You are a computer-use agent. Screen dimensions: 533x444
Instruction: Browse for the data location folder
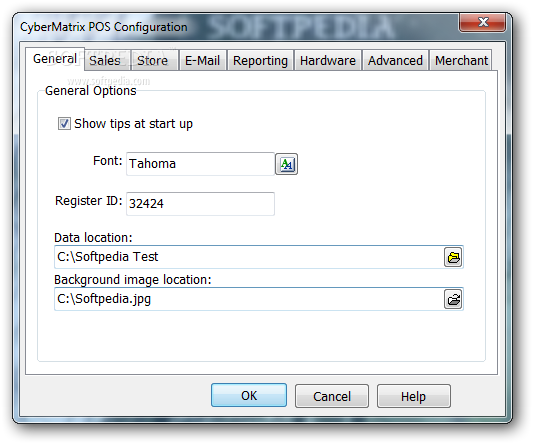(453, 257)
